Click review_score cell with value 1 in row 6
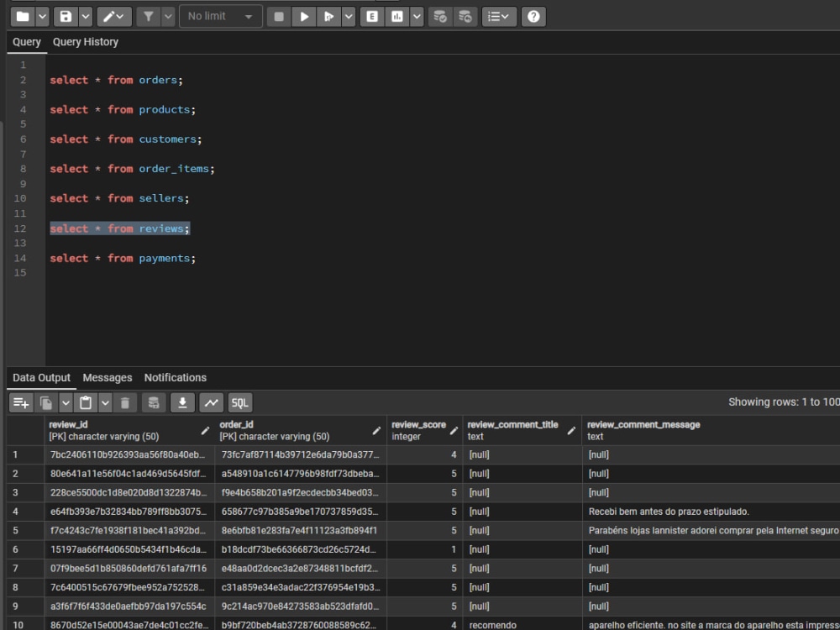Image resolution: width=840 pixels, height=630 pixels. tap(424, 549)
